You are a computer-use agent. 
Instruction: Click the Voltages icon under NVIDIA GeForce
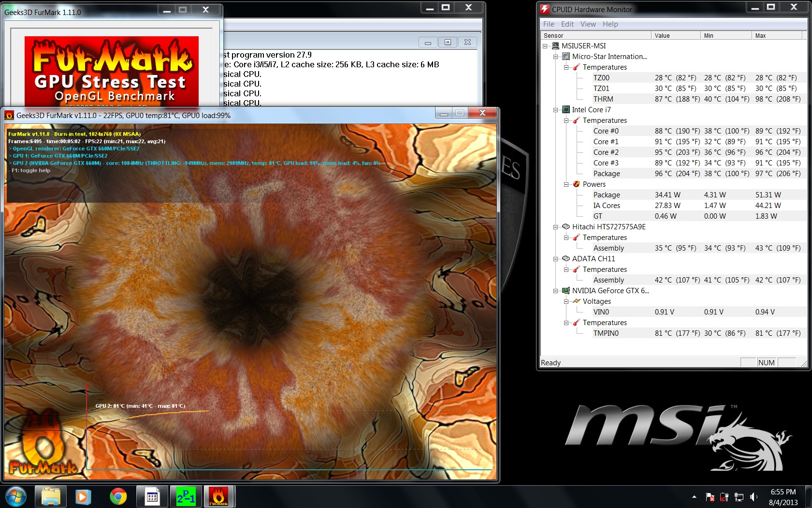point(577,301)
